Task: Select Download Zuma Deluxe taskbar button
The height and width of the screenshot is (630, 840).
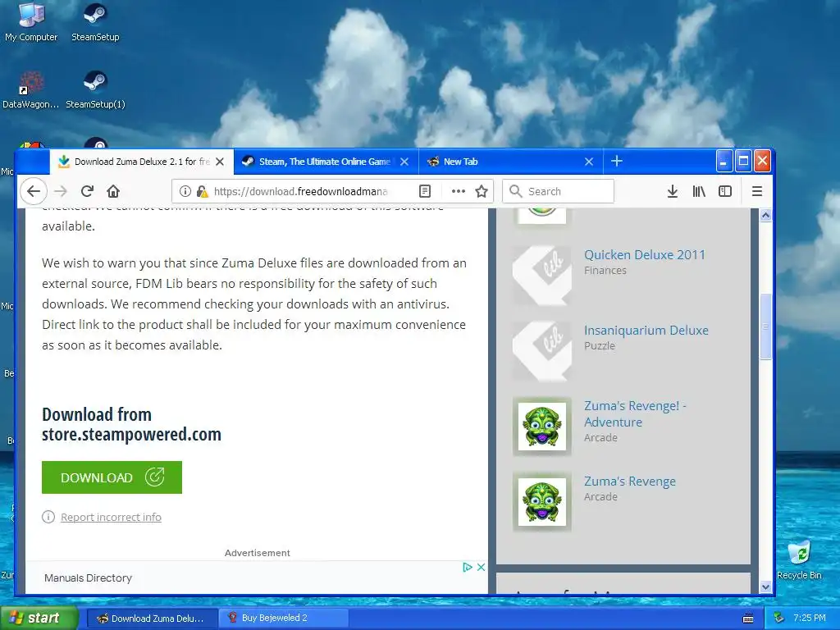Action: (x=153, y=619)
